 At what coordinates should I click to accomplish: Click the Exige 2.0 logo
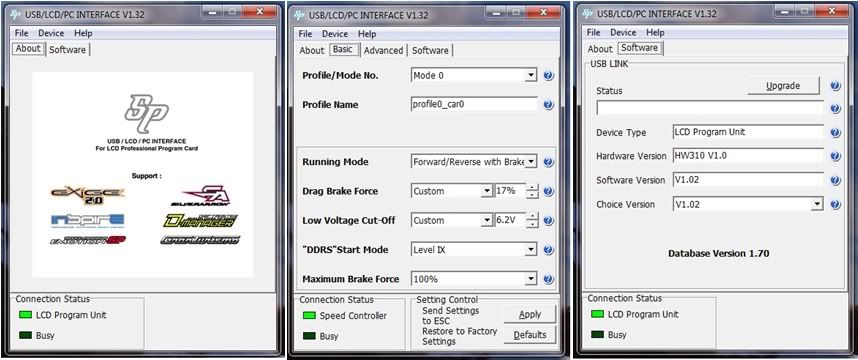88,195
